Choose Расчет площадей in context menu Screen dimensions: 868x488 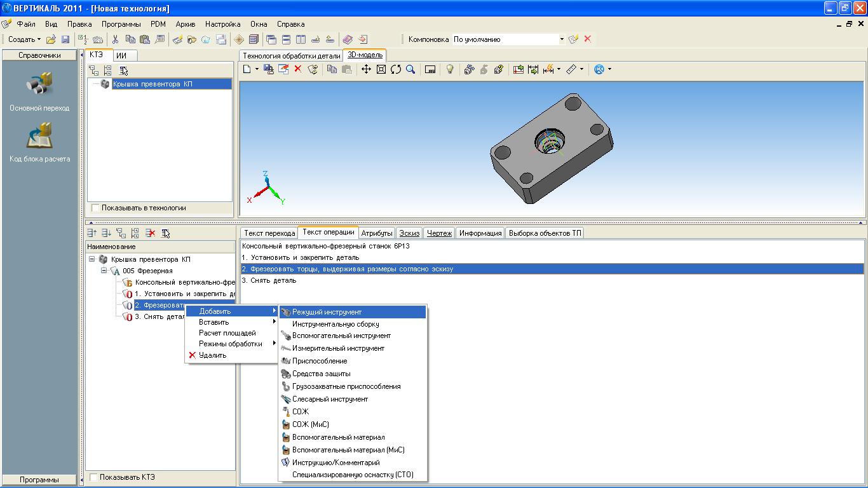[232, 333]
